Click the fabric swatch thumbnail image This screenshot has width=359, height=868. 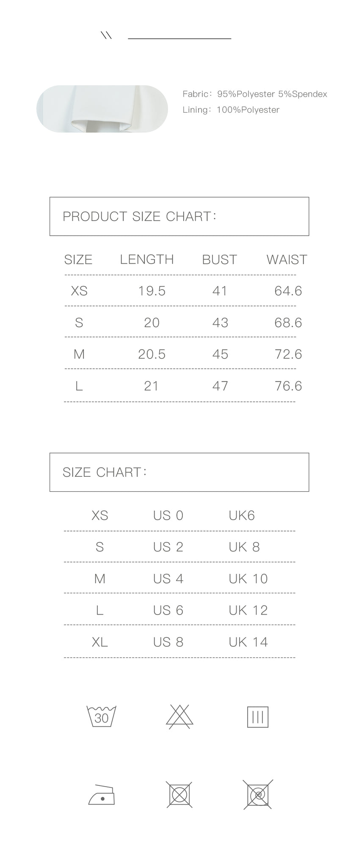[x=102, y=109]
